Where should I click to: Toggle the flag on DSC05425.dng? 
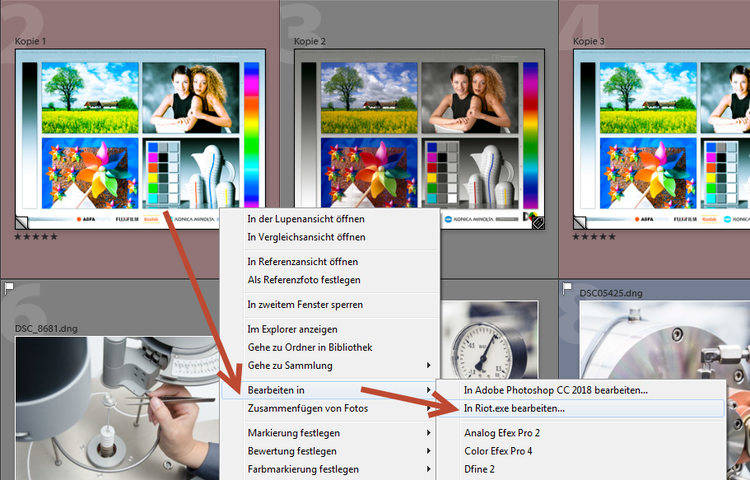point(566,288)
